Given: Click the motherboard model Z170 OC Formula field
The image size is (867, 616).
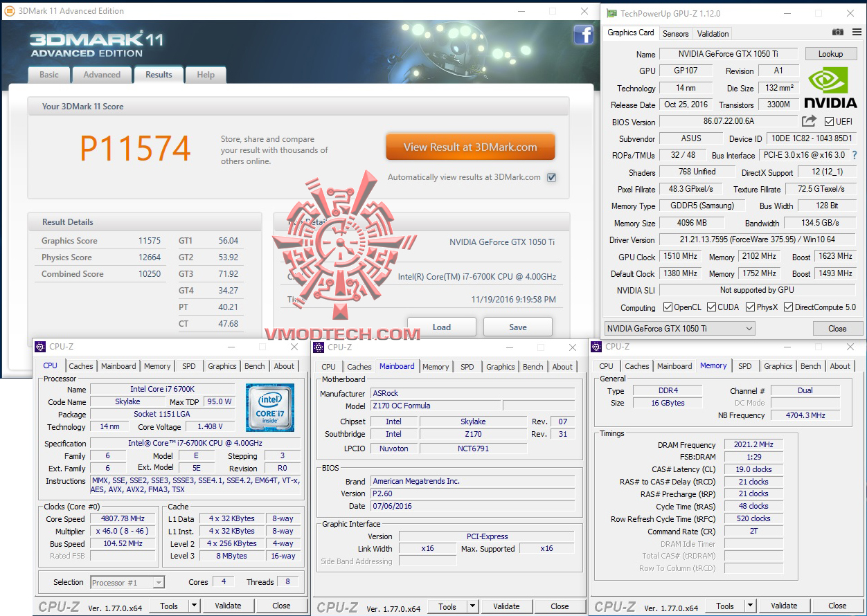Looking at the screenshot, I should (x=436, y=406).
